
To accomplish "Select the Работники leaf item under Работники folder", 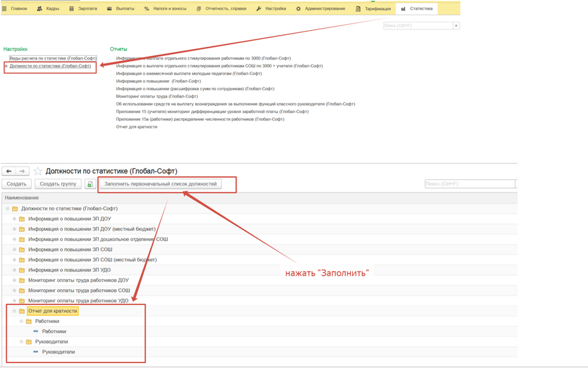I will point(53,332).
